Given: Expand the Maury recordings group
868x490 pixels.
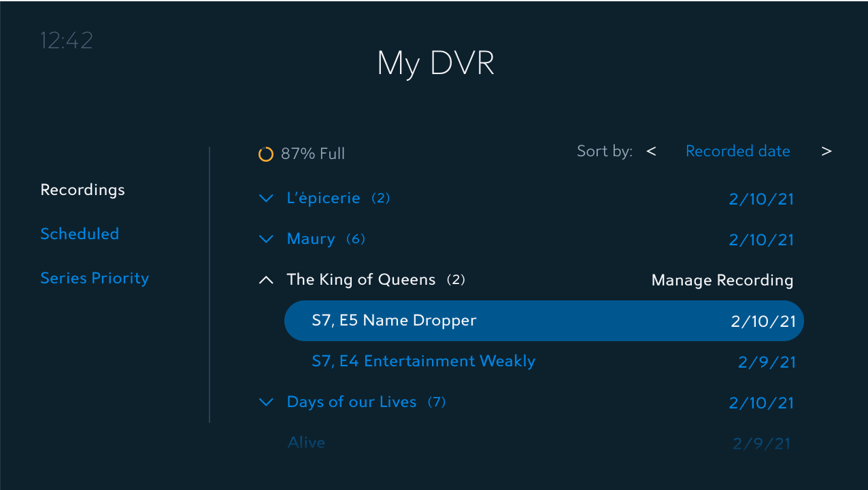Looking at the screenshot, I should click(311, 239).
